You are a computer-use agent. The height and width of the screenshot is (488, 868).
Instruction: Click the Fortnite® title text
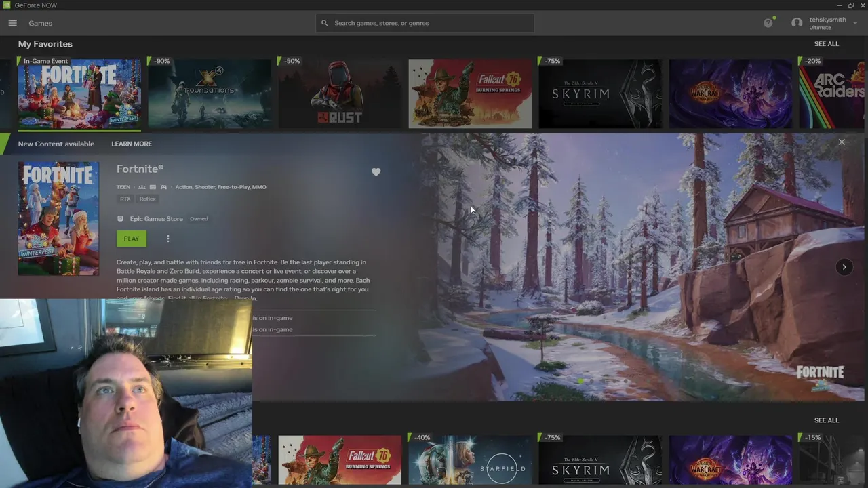point(140,169)
